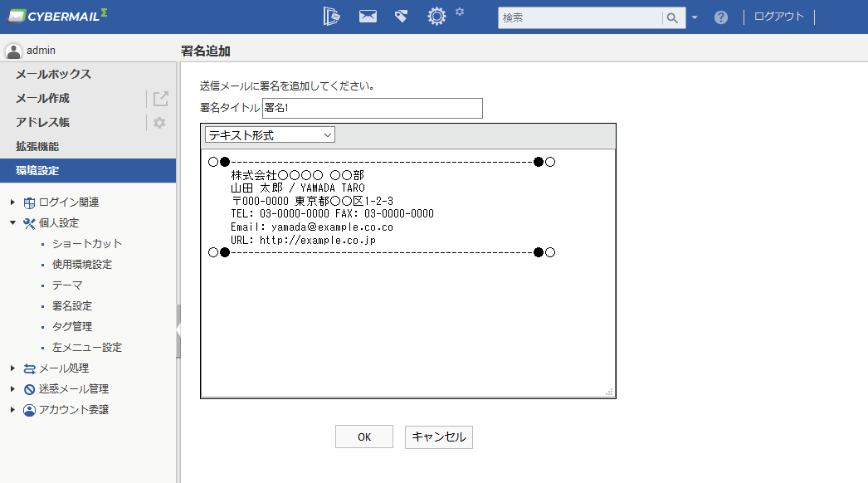Open the テキスト形式 format dropdown
868x483 pixels.
click(270, 135)
